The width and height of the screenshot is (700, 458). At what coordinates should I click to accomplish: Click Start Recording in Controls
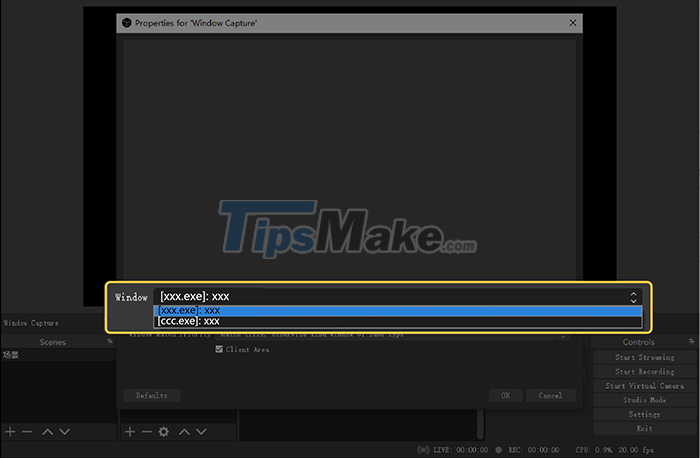pos(644,371)
